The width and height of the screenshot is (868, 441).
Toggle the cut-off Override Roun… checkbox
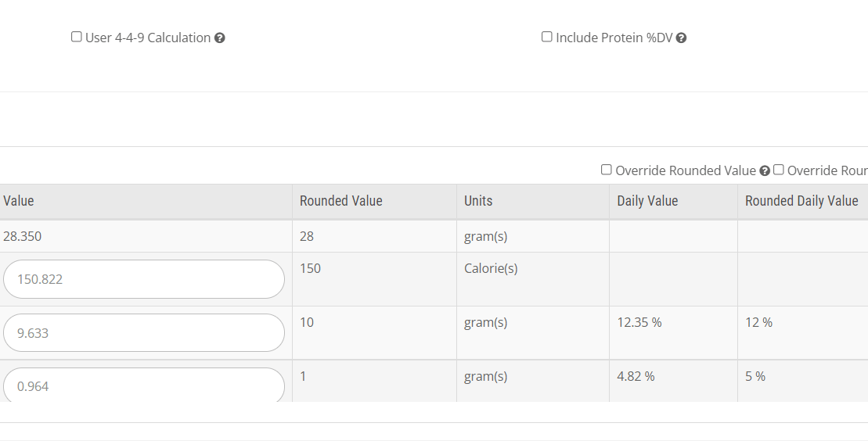[x=779, y=170]
